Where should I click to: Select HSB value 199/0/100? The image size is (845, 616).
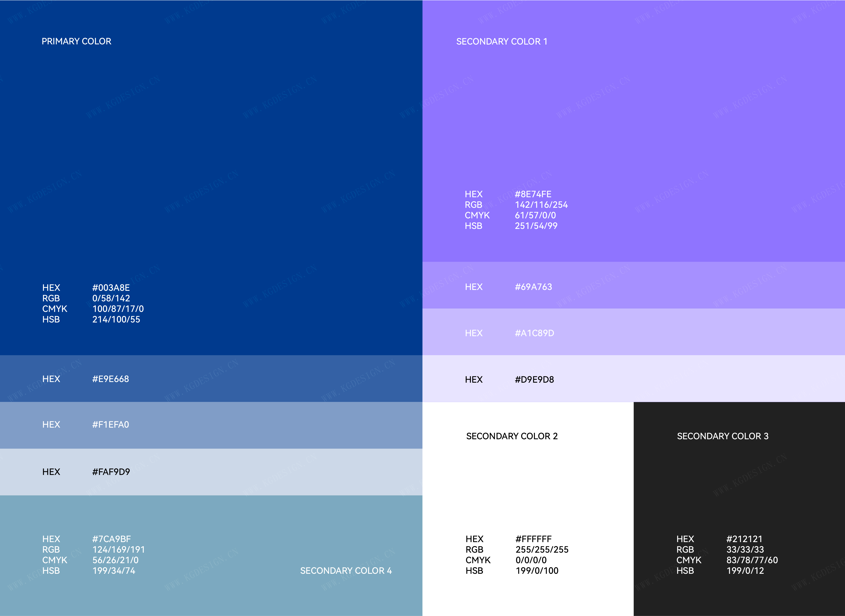click(537, 571)
